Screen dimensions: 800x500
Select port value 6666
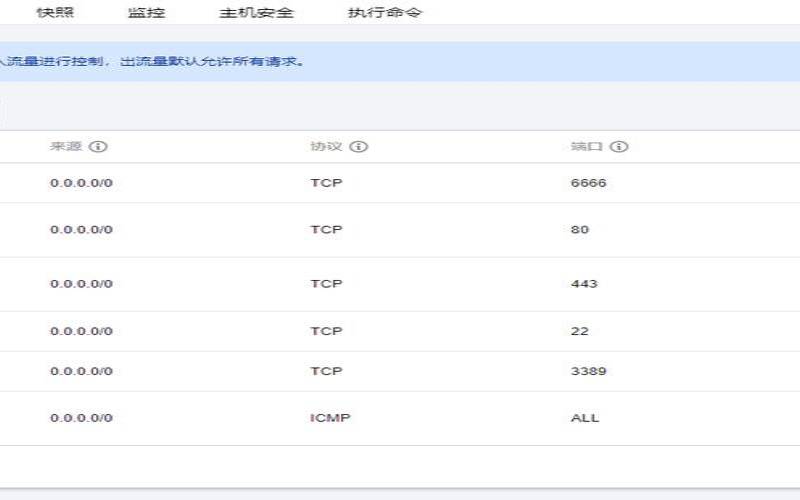(x=588, y=183)
